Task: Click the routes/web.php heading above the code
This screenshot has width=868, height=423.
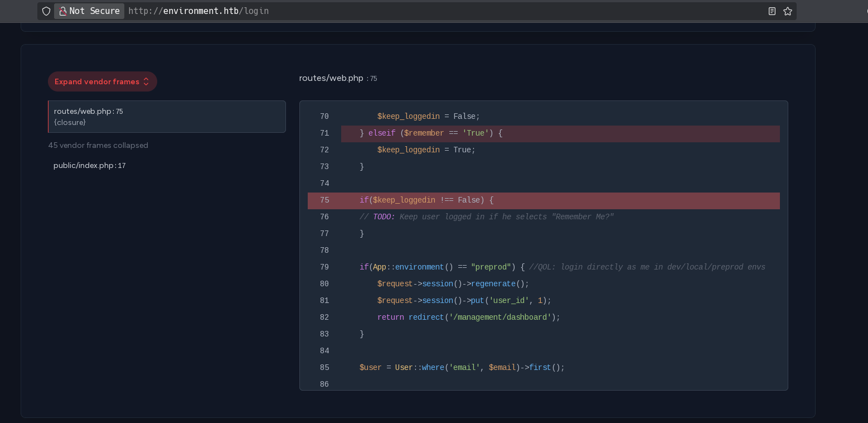Action: [331, 78]
